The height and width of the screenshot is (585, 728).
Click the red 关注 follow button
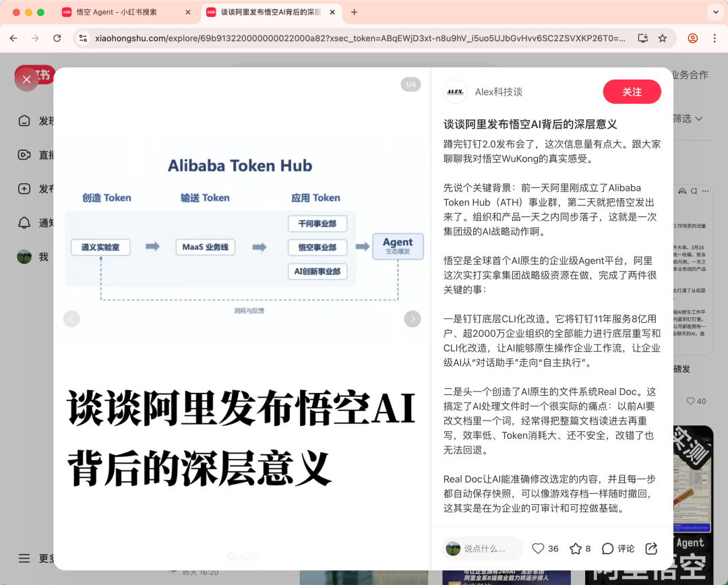(x=632, y=92)
